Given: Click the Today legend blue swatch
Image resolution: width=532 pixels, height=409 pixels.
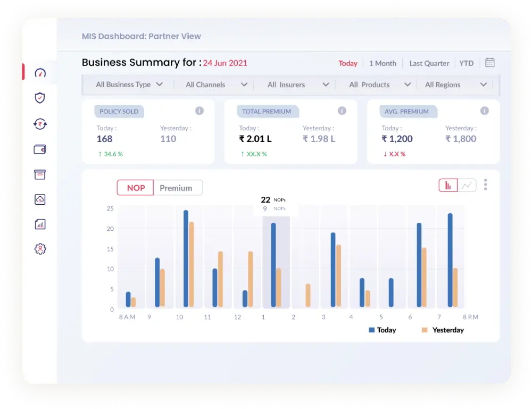Looking at the screenshot, I should pos(371,330).
